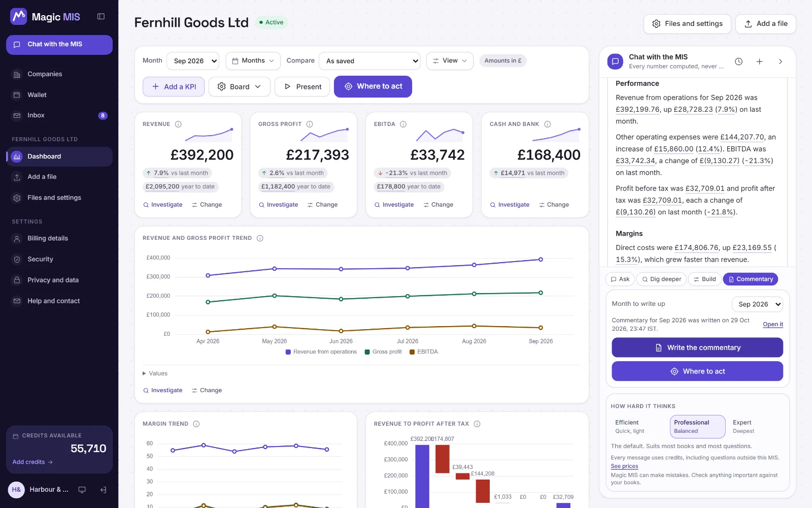Toggle Gross profit legend series
This screenshot has height=508, width=812.
[383, 352]
